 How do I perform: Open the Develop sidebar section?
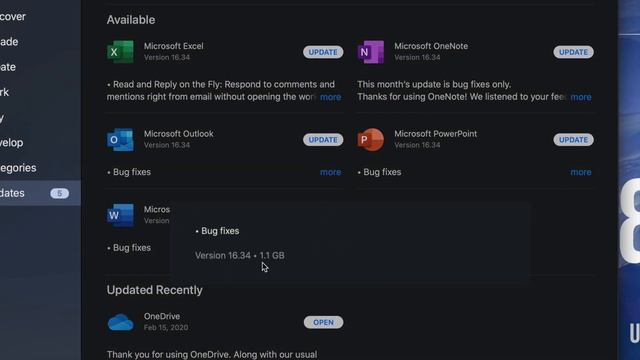[x=11, y=142]
